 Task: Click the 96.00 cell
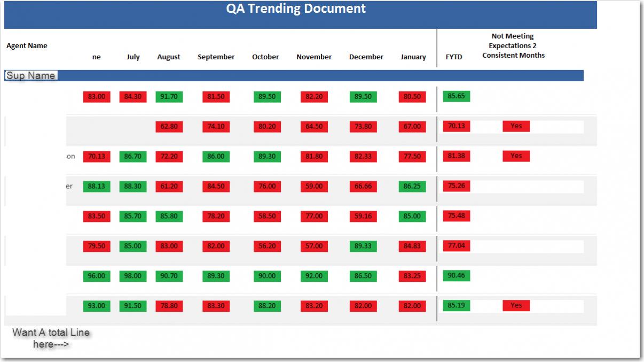[97, 276]
